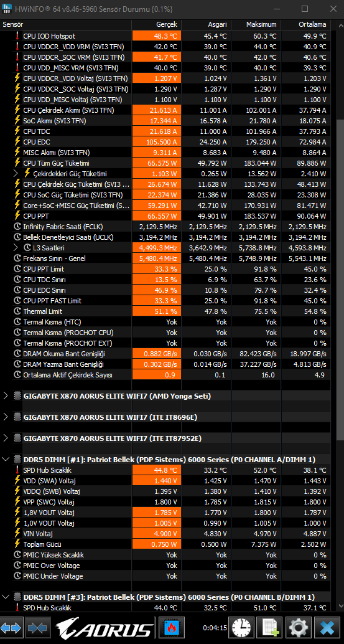
Task: Click the 0:04:15 elapsed time readout
Action: [215, 628]
